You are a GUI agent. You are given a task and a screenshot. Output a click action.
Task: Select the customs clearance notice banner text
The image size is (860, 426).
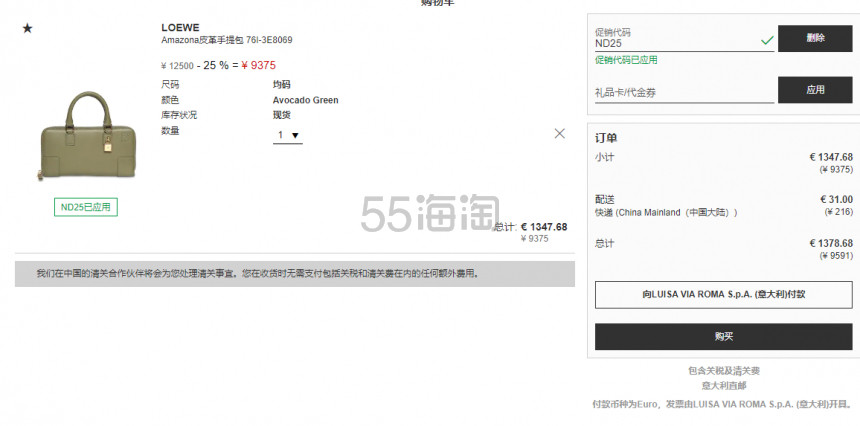pos(258,273)
